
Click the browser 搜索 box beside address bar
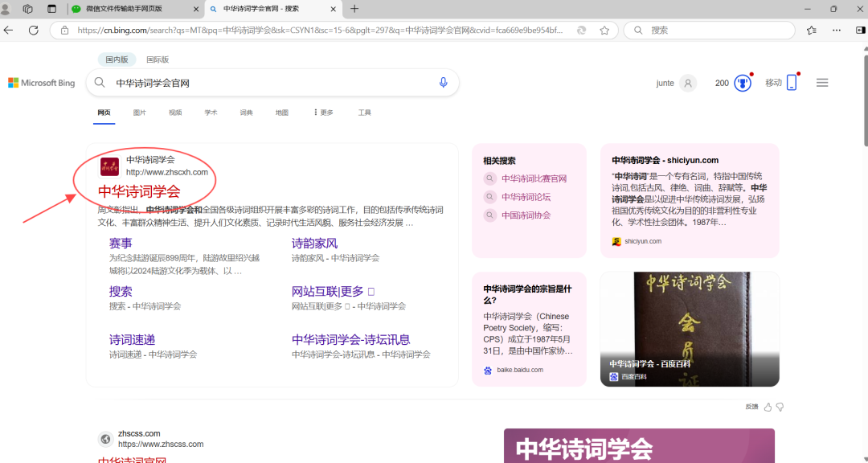[709, 31]
